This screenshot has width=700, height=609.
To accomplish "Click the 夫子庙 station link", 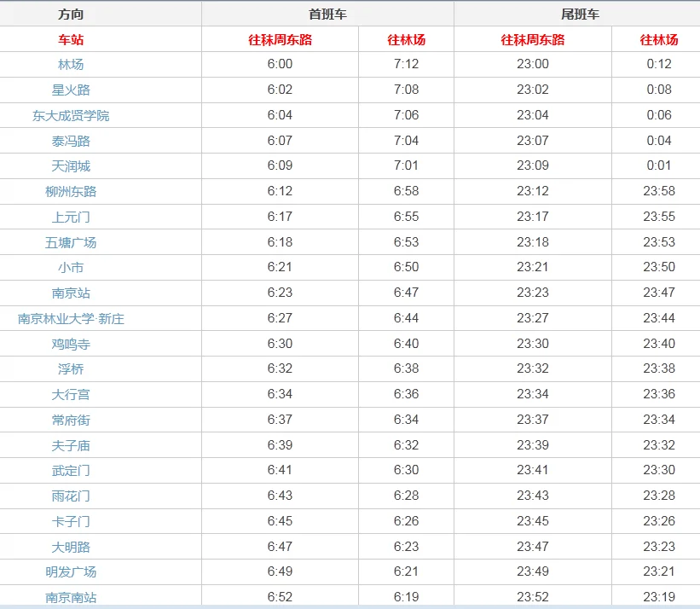I will coord(71,445).
